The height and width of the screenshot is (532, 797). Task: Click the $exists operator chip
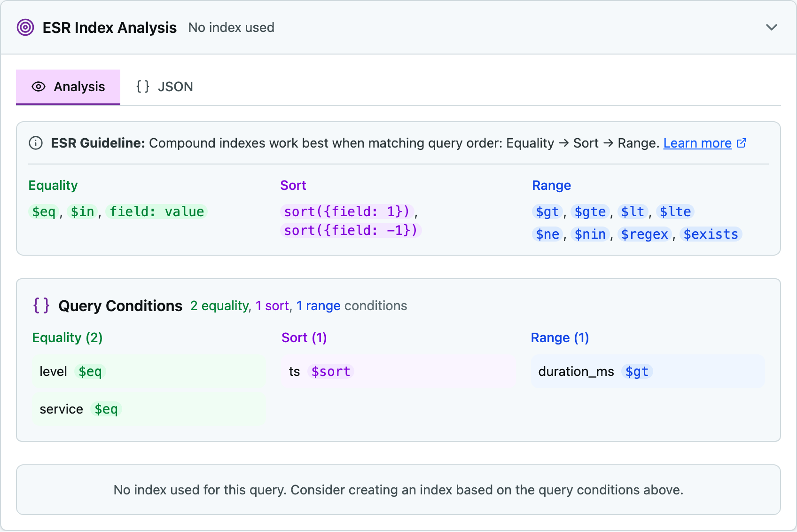[711, 234]
